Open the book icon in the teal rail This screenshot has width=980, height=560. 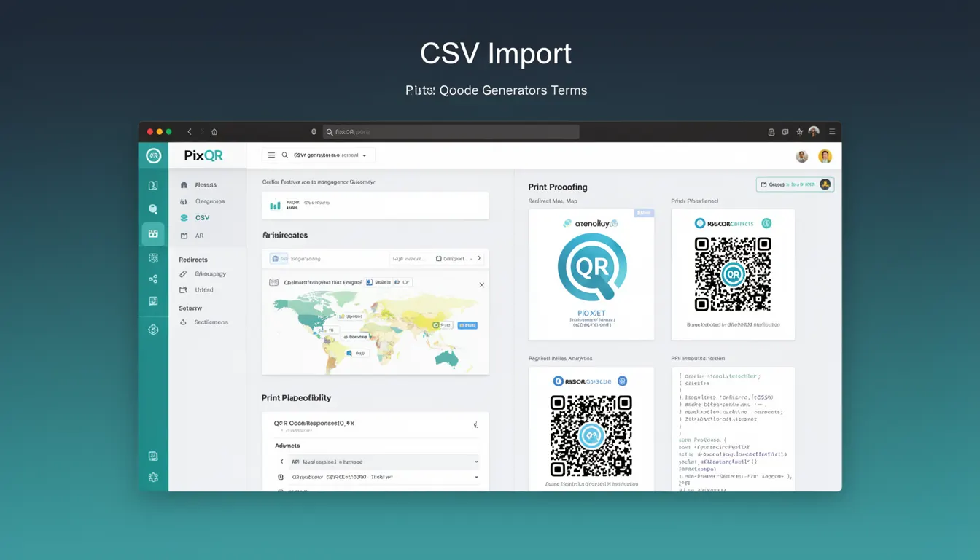(153, 185)
